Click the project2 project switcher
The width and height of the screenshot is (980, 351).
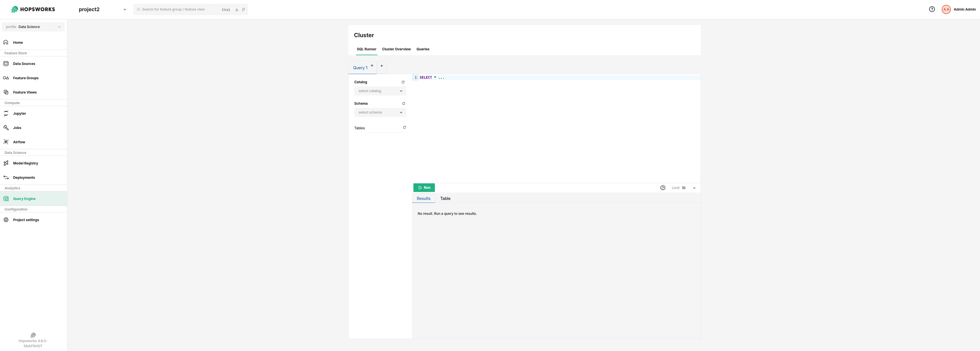coord(89,9)
